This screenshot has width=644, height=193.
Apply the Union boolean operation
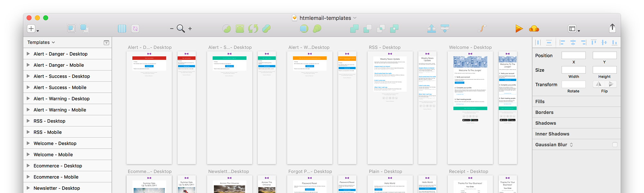354,29
